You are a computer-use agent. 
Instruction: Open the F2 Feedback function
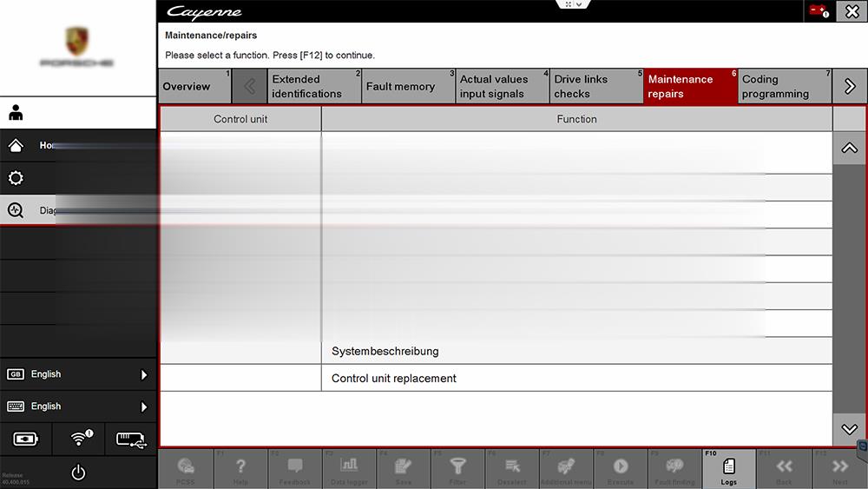point(294,470)
